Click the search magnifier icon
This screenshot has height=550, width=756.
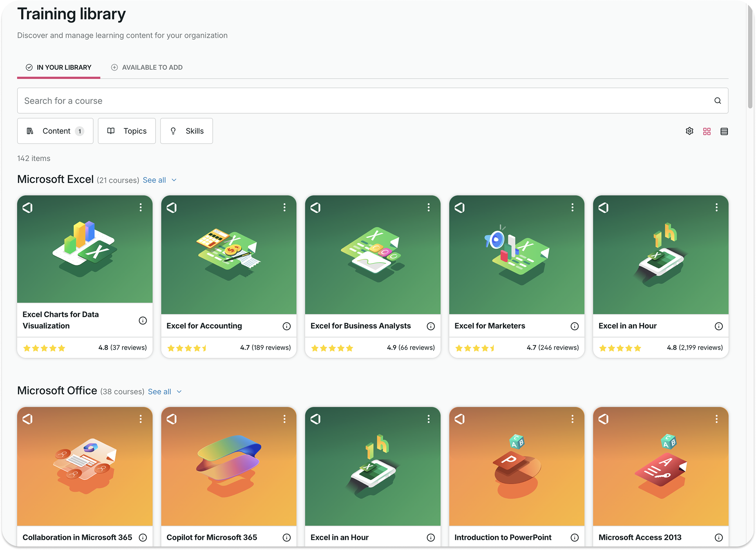718,101
